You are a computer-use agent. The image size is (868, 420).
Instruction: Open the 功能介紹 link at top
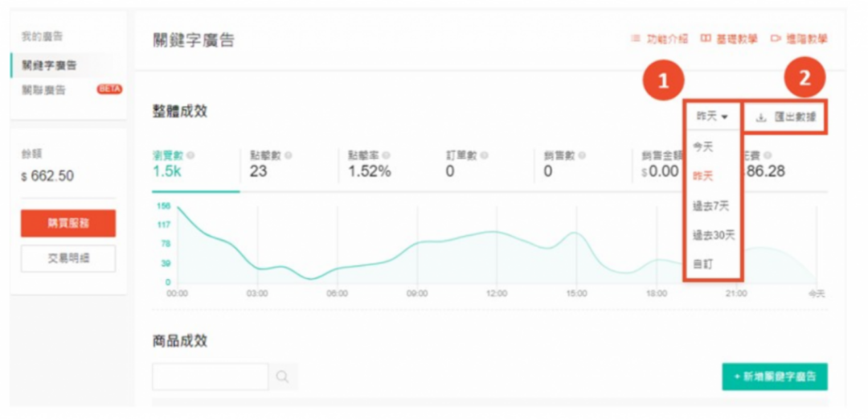coord(660,39)
